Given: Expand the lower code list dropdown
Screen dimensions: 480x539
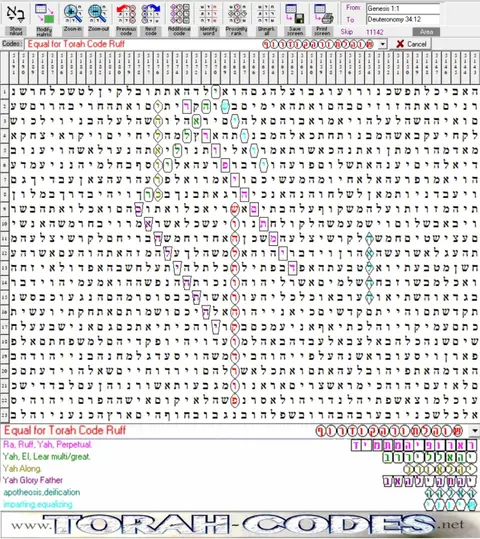Looking at the screenshot, I should click(x=475, y=431).
